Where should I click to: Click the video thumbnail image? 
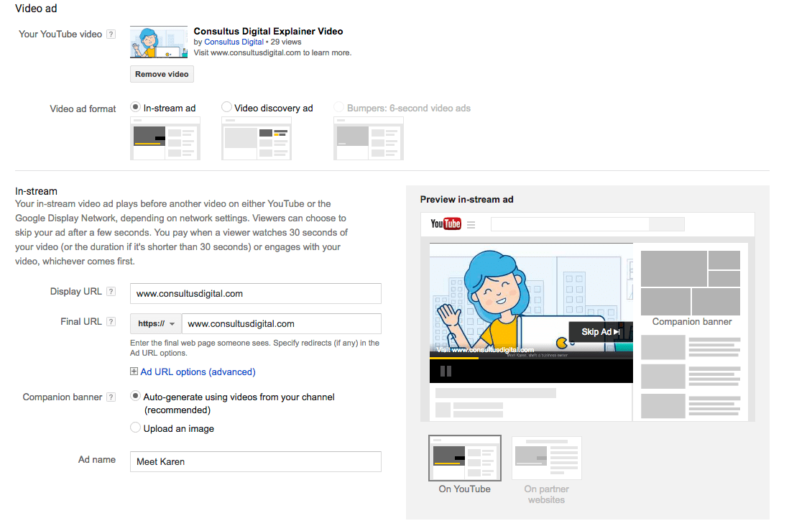pyautogui.click(x=159, y=42)
